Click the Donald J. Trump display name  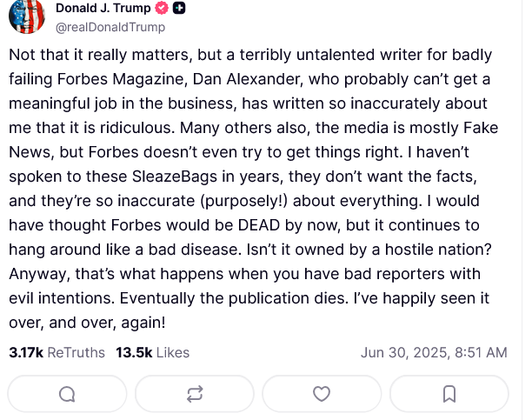(x=103, y=8)
